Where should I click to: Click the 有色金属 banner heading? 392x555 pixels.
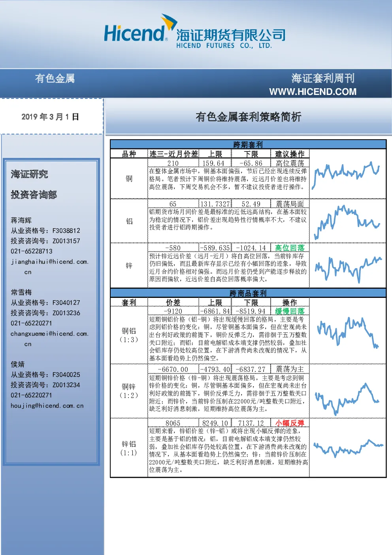55,78
